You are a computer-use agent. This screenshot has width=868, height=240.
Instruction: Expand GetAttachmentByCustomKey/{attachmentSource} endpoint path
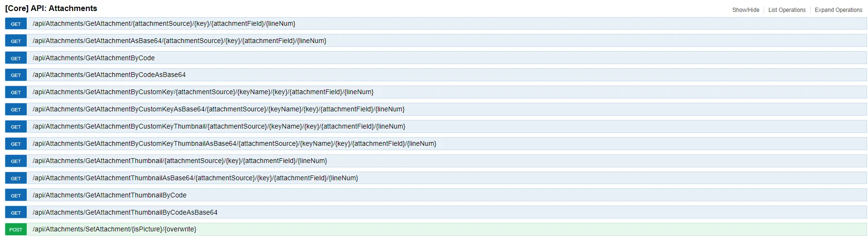(x=203, y=92)
